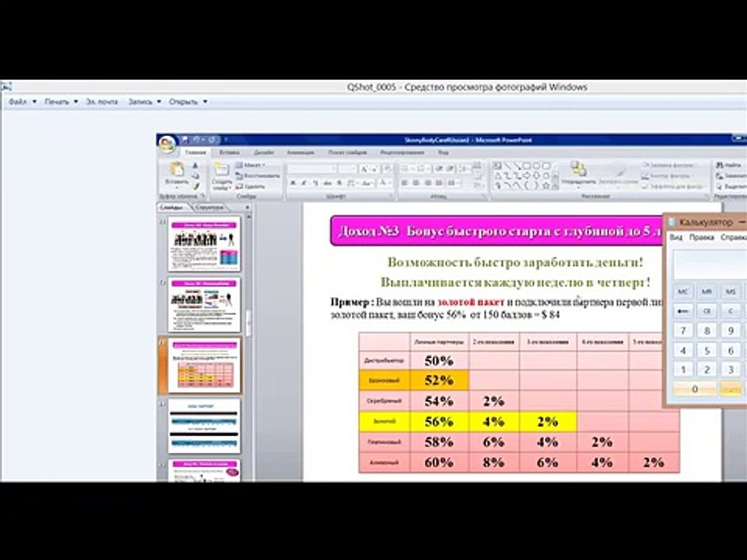Switch to the Дизайн ribbon tab
This screenshot has width=747, height=560.
point(264,152)
